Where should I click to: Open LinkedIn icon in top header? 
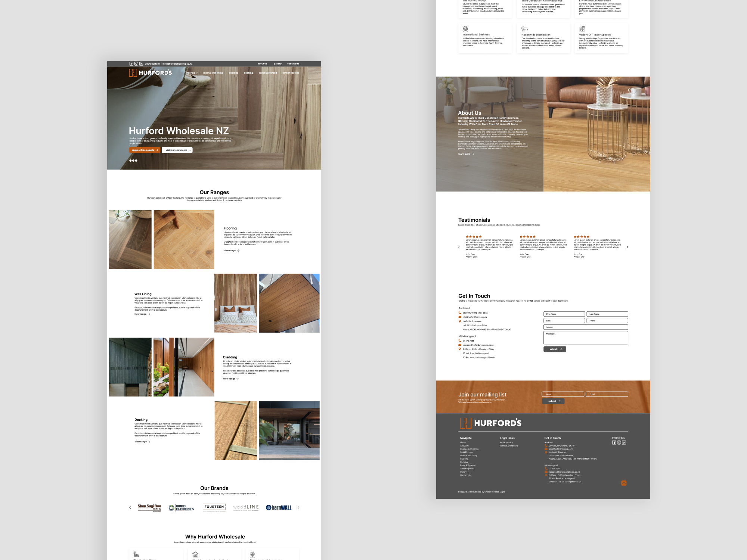tap(141, 64)
